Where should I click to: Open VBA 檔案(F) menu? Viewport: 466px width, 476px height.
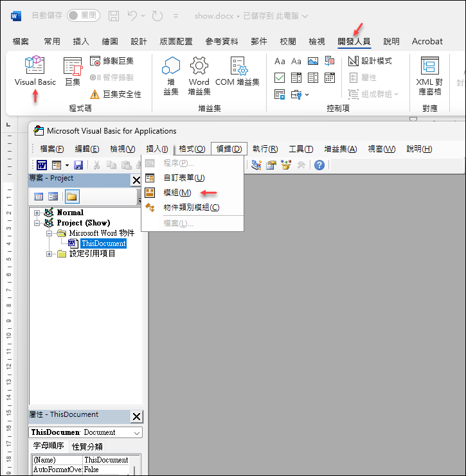point(52,149)
